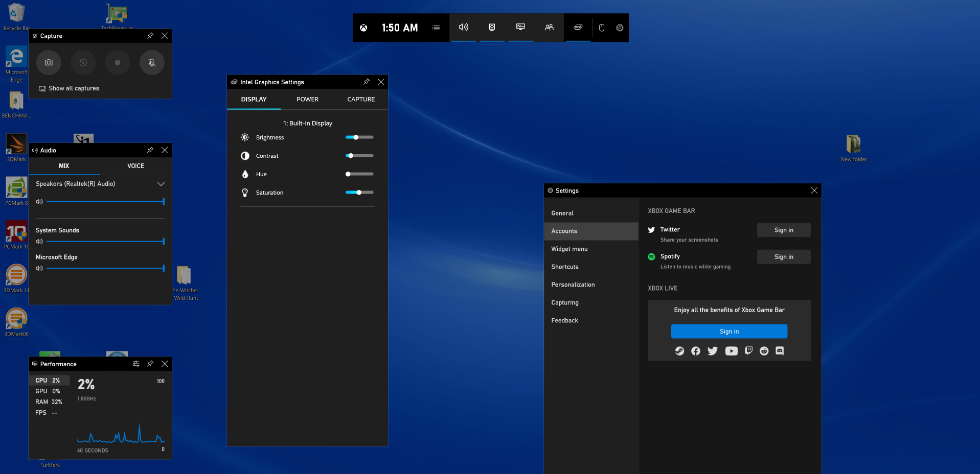Click the YouTube icon under Xbox Live
The width and height of the screenshot is (980, 474).
[x=732, y=351]
